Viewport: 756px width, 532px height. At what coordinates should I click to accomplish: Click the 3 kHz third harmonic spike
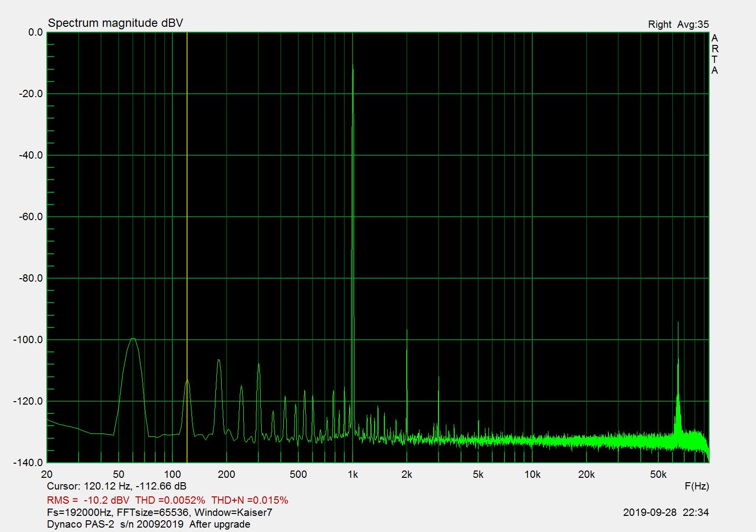pos(439,378)
